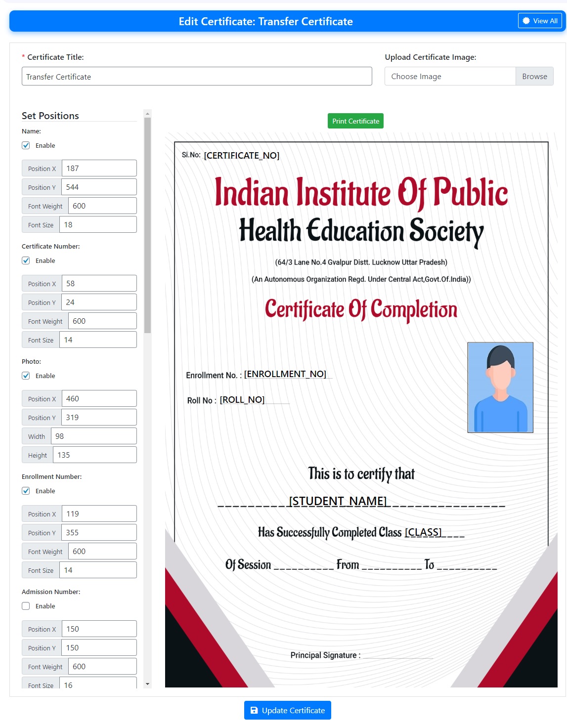Uncheck Enable under Enrollment Number
The width and height of the screenshot is (567, 728).
point(25,491)
